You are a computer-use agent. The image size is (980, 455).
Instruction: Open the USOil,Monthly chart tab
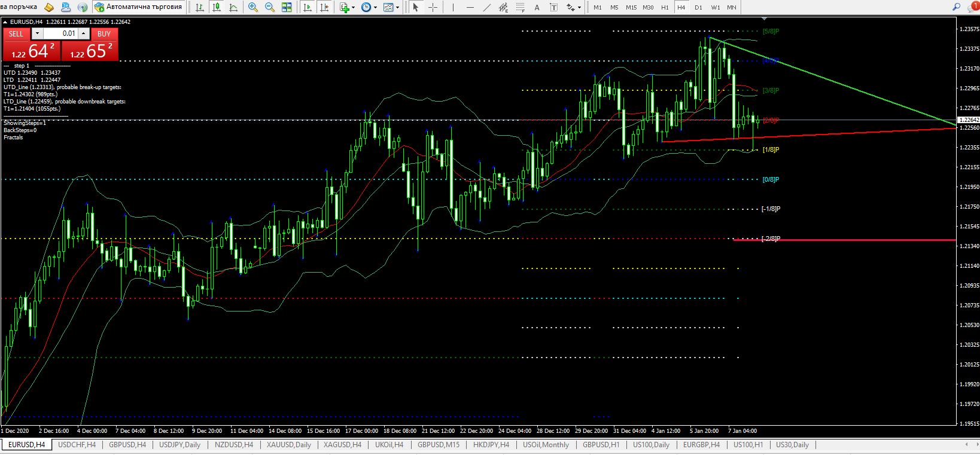546,445
